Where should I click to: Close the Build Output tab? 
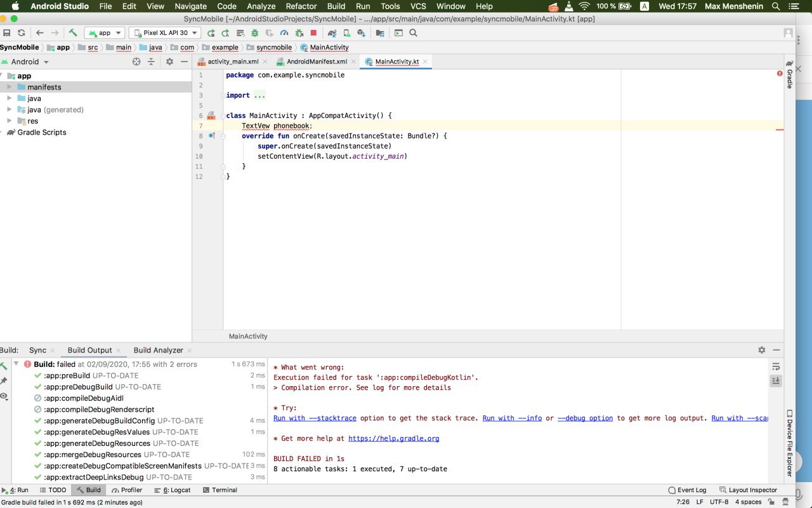(118, 351)
